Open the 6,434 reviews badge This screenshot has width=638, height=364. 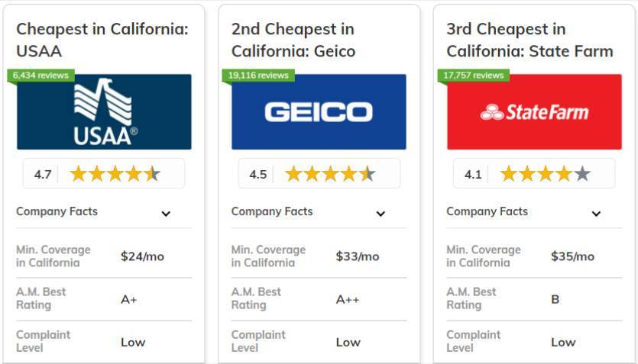(x=40, y=76)
